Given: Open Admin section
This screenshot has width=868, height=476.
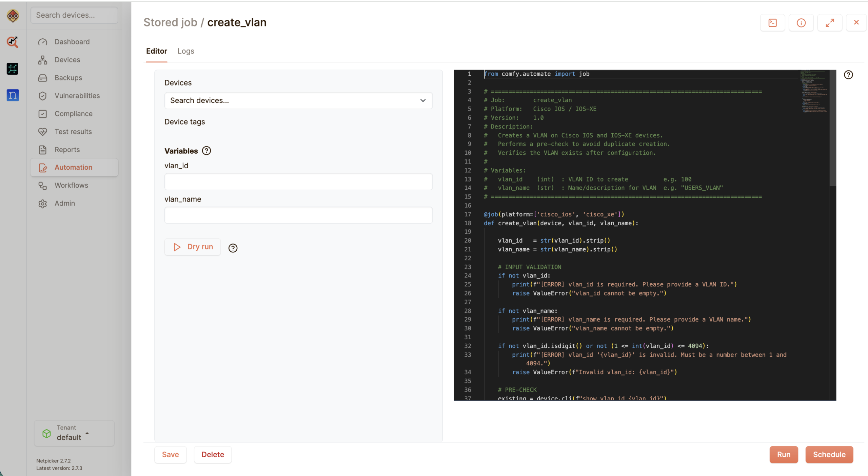Looking at the screenshot, I should pyautogui.click(x=74, y=204).
